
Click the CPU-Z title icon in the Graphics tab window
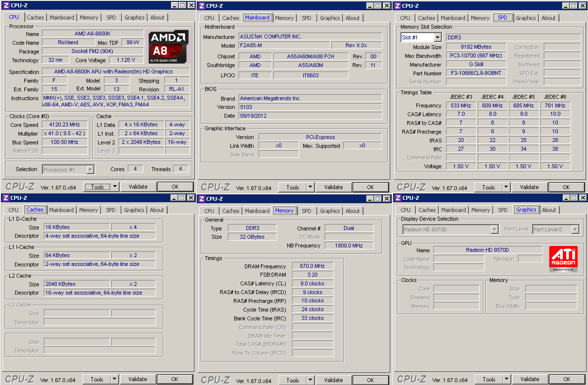click(x=398, y=198)
